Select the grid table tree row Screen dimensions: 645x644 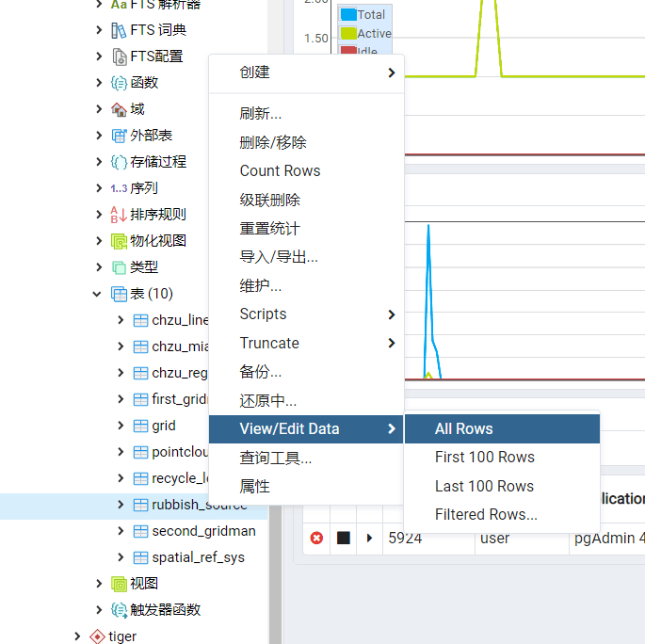pyautogui.click(x=134, y=426)
